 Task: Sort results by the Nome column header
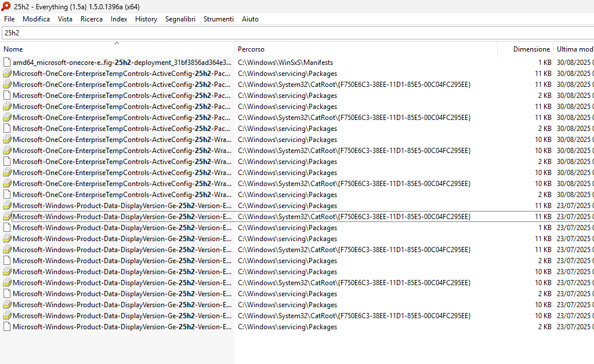117,49
